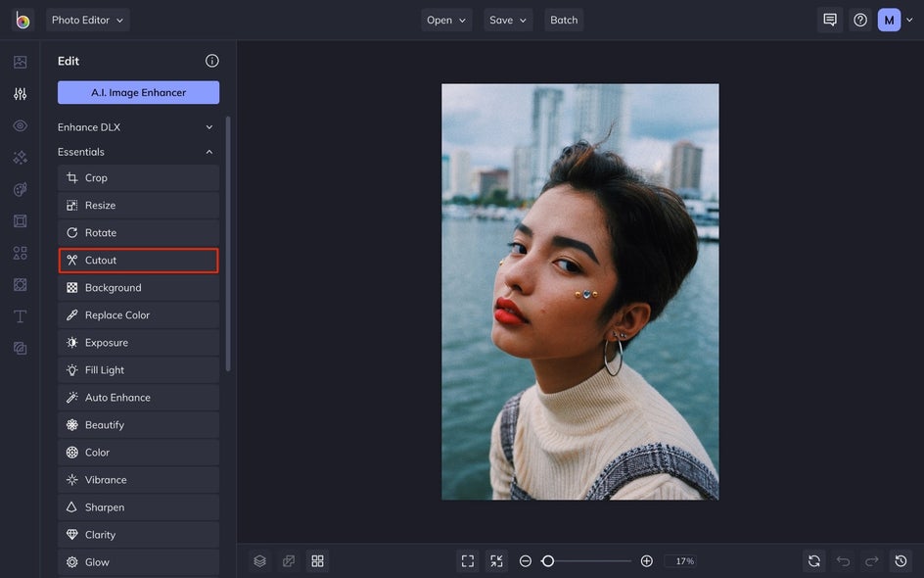Click the Batch button

[564, 20]
